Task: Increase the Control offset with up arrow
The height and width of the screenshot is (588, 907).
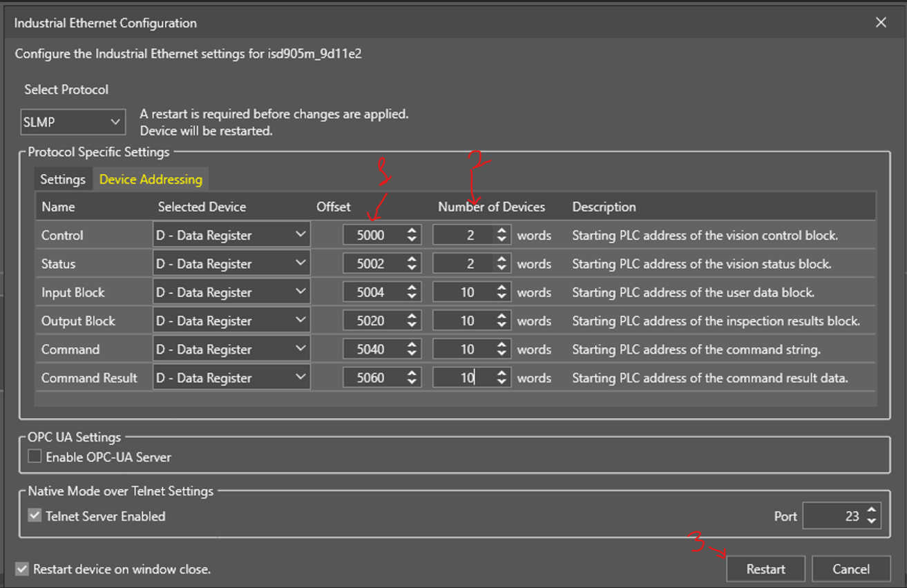Action: 412,231
